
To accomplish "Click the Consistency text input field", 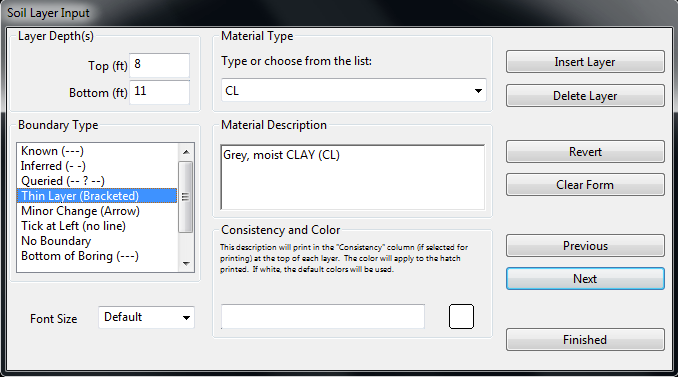I will click(x=323, y=316).
